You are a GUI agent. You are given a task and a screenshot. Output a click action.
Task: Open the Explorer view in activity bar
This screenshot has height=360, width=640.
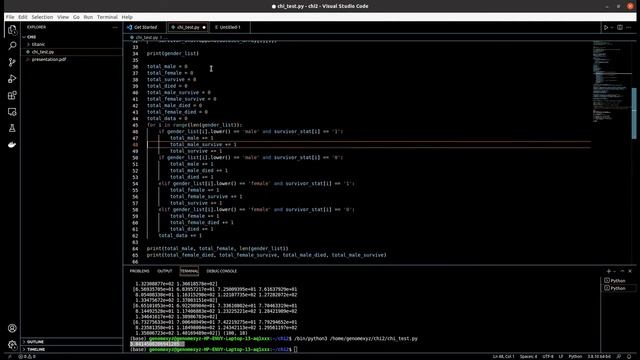click(x=12, y=30)
